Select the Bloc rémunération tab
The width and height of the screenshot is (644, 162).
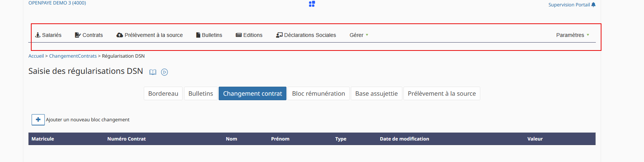tap(318, 93)
